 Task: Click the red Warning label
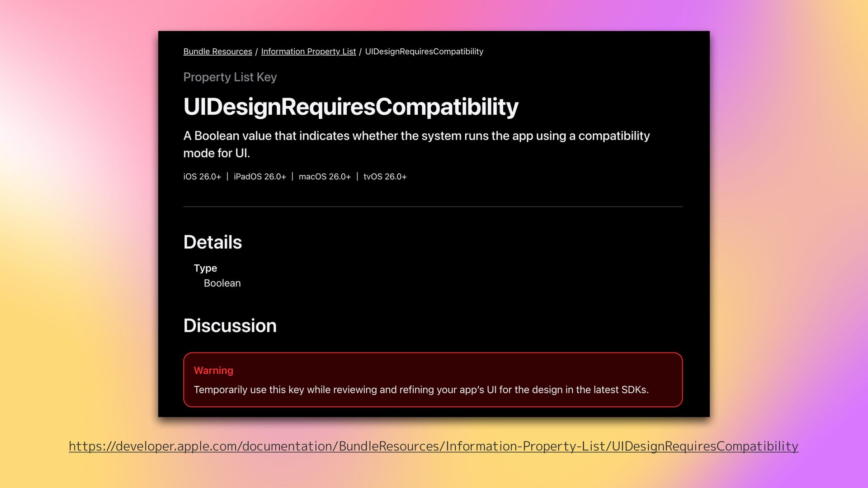213,371
